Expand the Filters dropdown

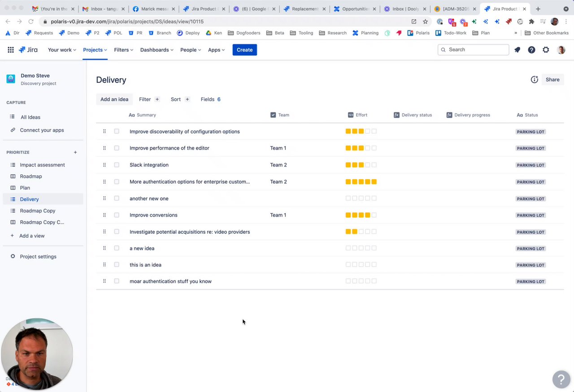[x=123, y=50]
